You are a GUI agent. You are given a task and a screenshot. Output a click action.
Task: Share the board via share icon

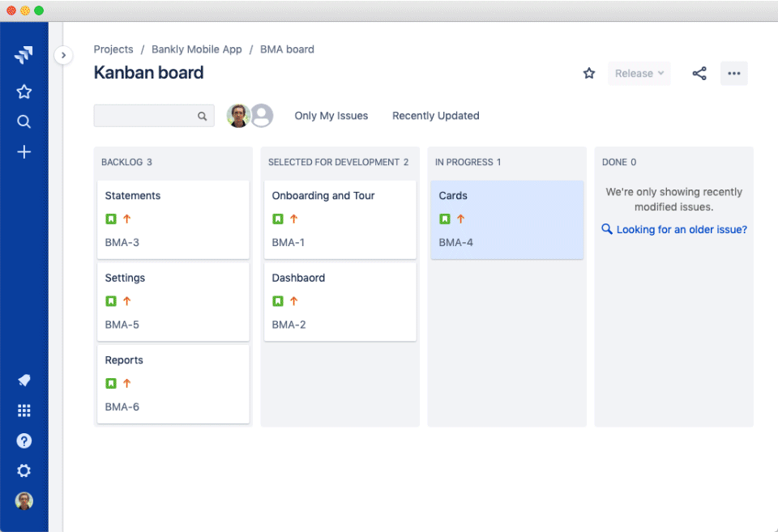pos(699,74)
